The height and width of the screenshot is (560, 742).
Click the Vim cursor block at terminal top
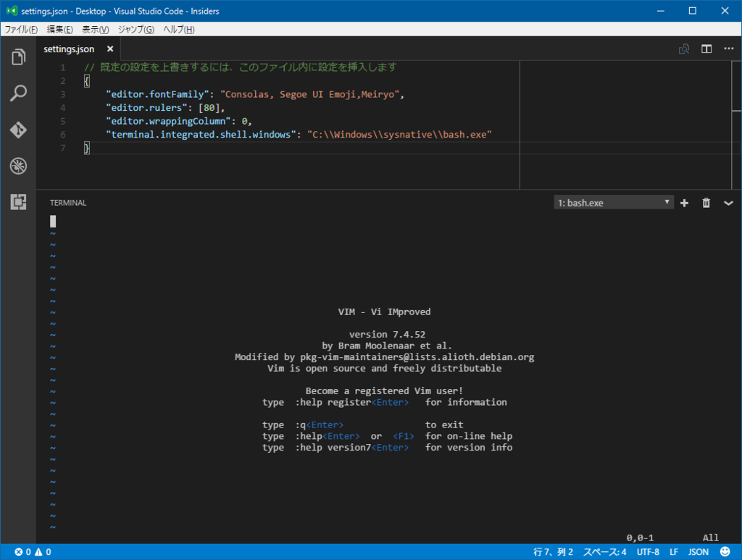53,221
